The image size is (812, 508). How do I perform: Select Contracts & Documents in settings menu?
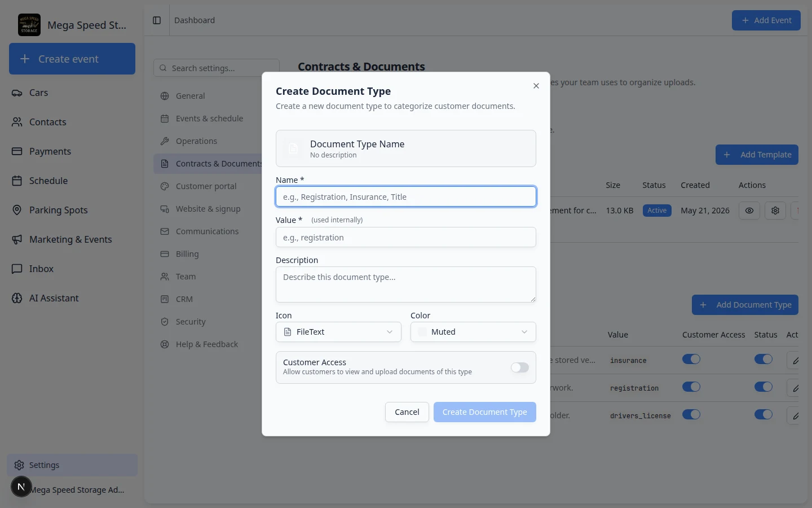209,164
